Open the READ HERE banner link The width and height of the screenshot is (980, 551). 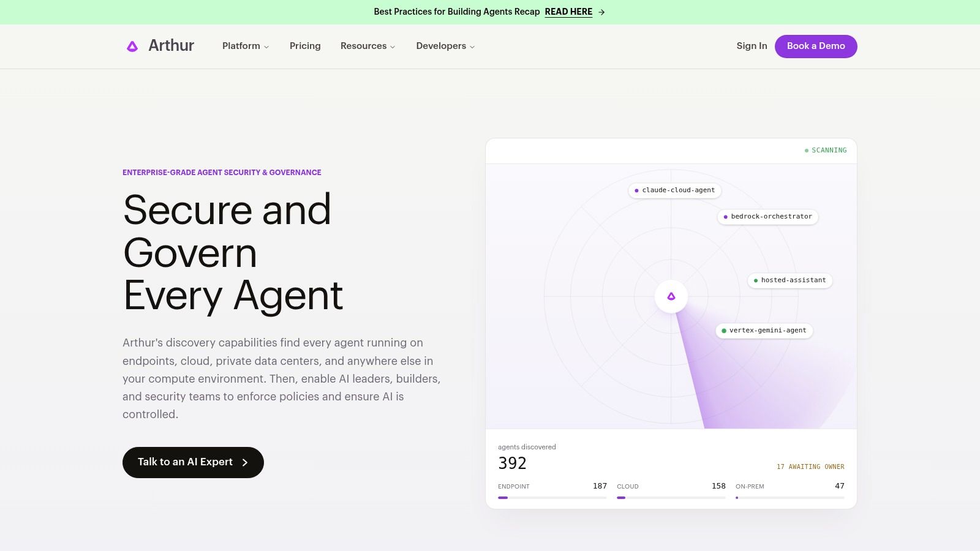coord(568,12)
